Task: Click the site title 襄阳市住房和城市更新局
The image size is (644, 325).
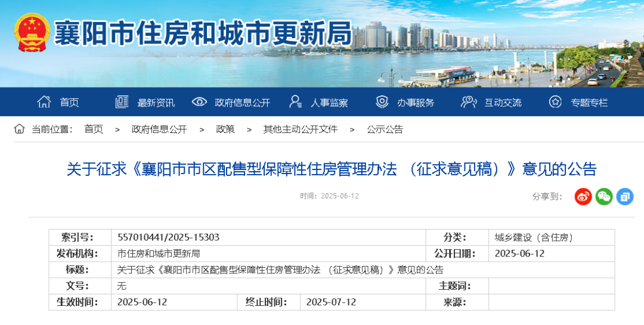Action: click(203, 33)
